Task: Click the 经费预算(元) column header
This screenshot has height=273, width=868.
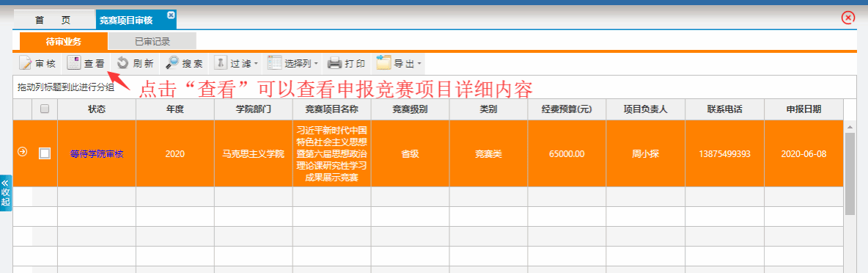Action: tap(567, 109)
